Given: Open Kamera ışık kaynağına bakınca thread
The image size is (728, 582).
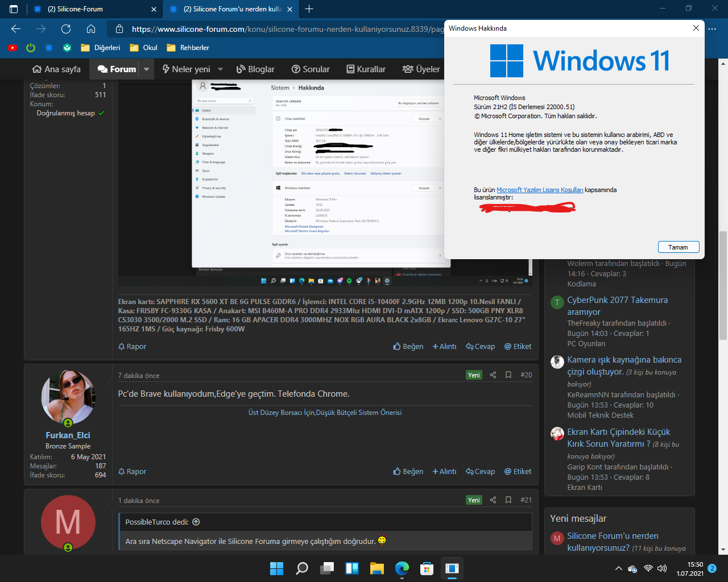Looking at the screenshot, I should tap(624, 365).
